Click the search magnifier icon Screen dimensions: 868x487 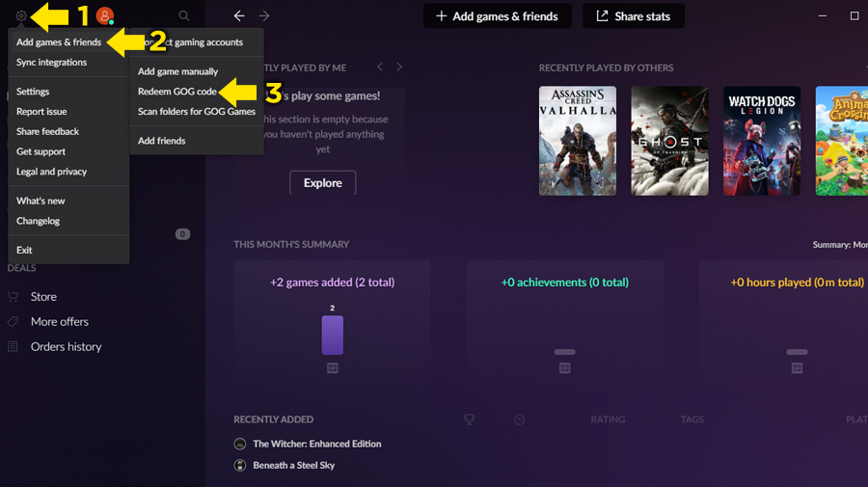pyautogui.click(x=184, y=16)
